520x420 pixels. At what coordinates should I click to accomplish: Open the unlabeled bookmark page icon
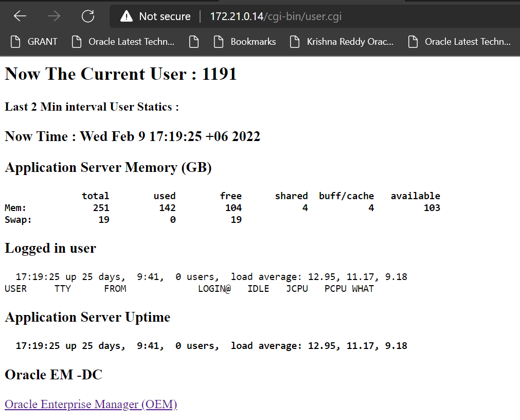tap(194, 42)
